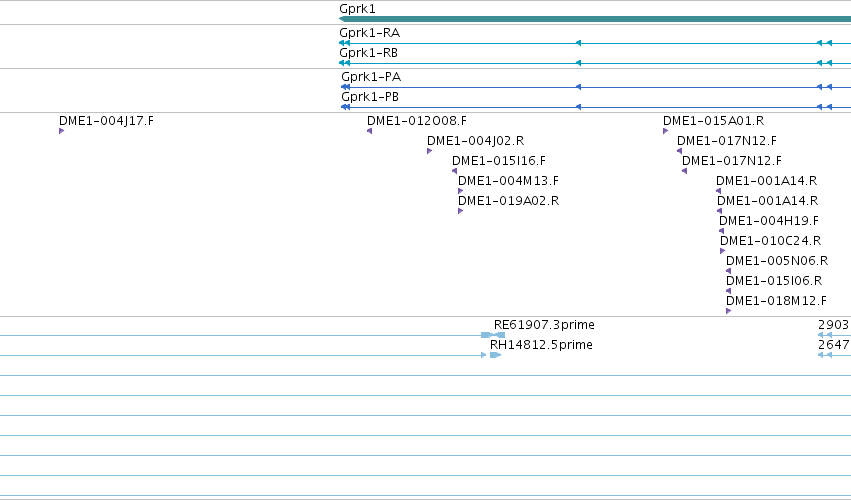Click the DME1-019A02.R label
This screenshot has width=851, height=500.
tap(509, 201)
